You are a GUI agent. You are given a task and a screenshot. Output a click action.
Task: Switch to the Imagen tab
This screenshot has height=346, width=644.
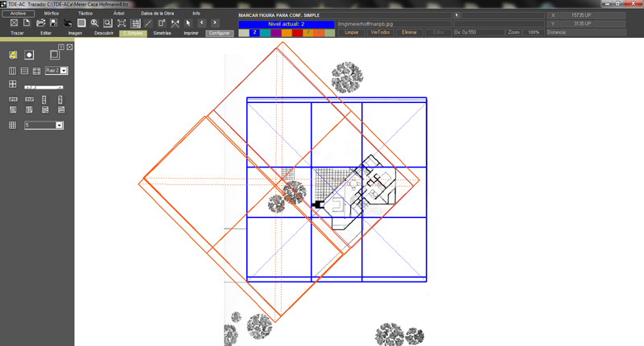point(75,33)
